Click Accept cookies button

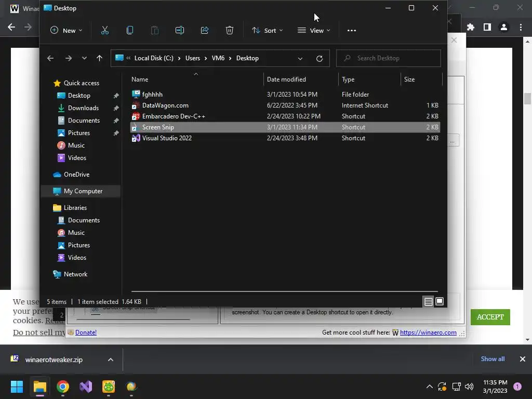pyautogui.click(x=490, y=317)
